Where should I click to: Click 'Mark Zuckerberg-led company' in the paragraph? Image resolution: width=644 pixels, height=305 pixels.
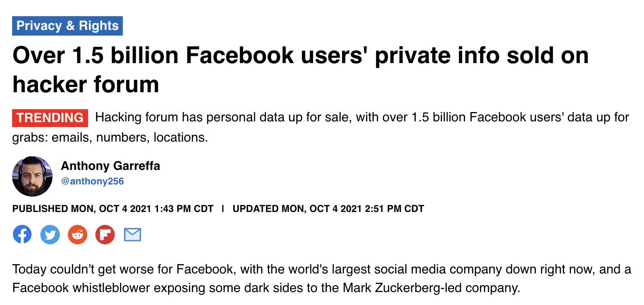431,288
